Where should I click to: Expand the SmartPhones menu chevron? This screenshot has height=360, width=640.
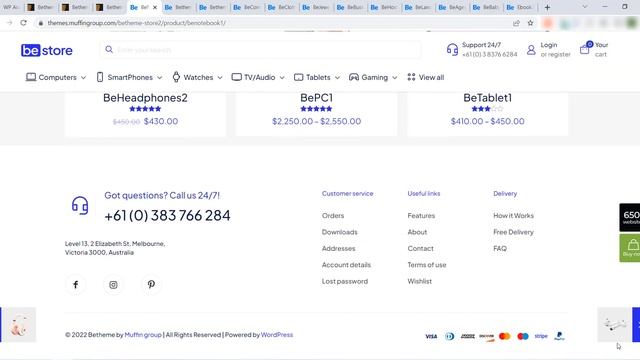pyautogui.click(x=160, y=78)
